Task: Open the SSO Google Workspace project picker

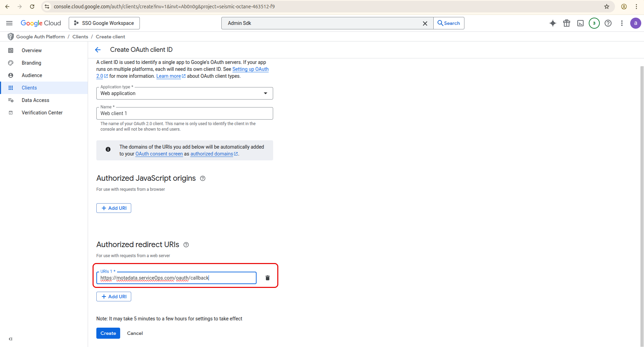Action: pos(104,23)
